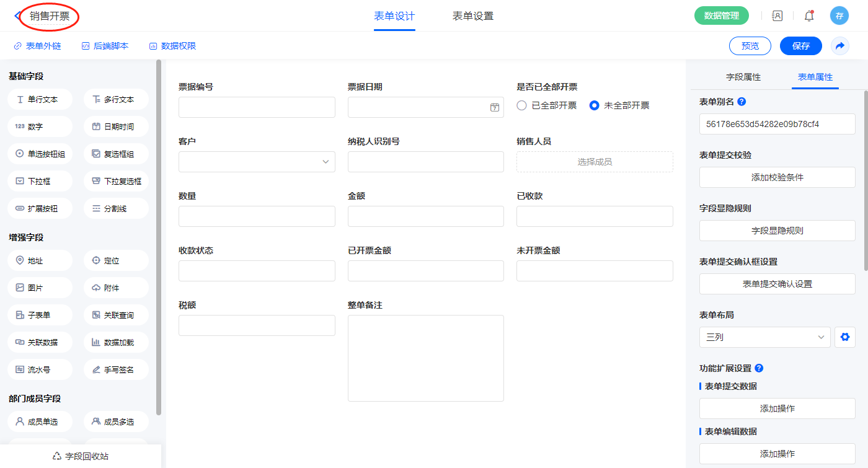Open the contacts icon in top bar
The height and width of the screenshot is (468, 868).
tap(777, 16)
